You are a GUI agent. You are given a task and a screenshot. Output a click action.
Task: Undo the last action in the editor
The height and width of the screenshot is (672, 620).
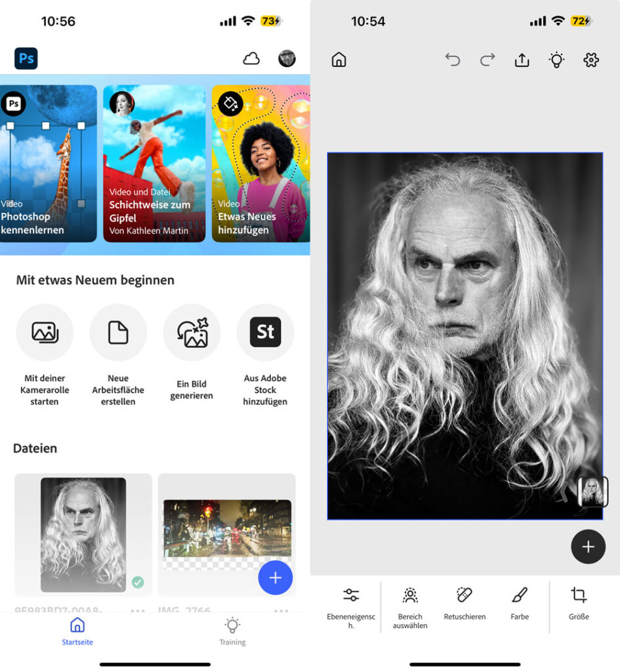[x=453, y=60]
